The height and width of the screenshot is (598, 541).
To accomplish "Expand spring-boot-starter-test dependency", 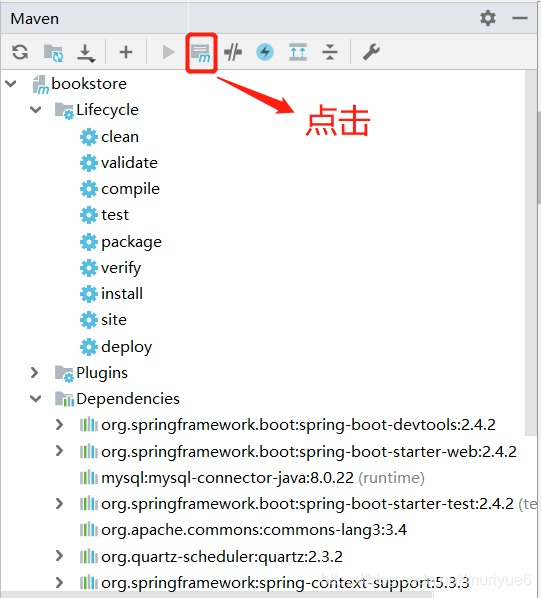I will tap(59, 503).
